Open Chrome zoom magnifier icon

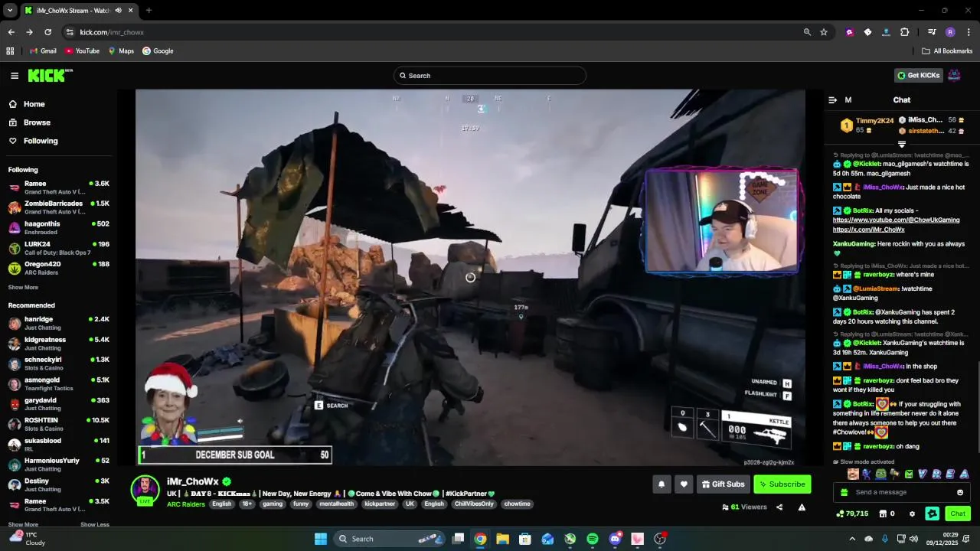[x=807, y=32]
